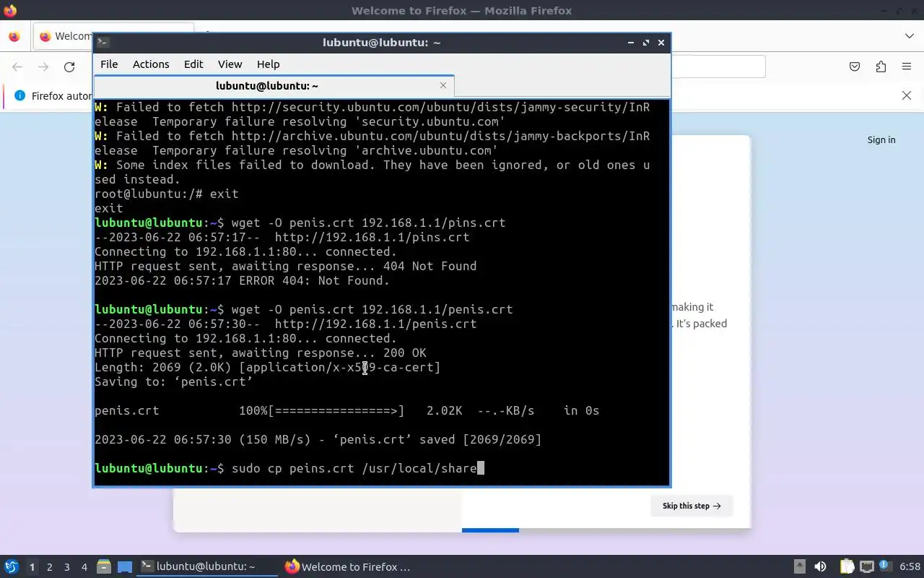Click the show desktop panel icon
The width and height of the screenshot is (924, 578).
tap(125, 567)
